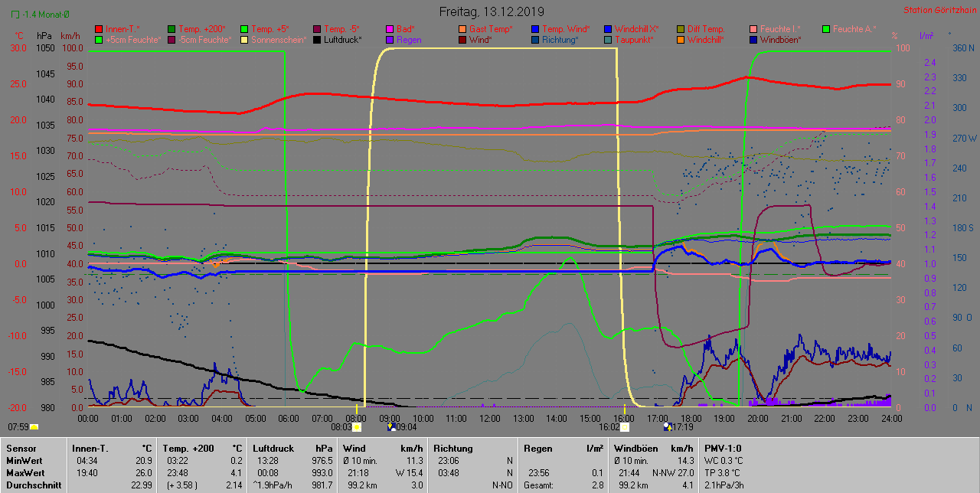This screenshot has width=980, height=493.
Task: Click the maximum pressure value 993.0
Action: point(322,473)
